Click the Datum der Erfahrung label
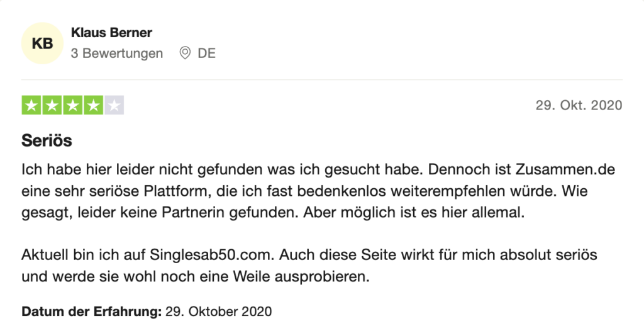The image size is (644, 333). coord(92,311)
